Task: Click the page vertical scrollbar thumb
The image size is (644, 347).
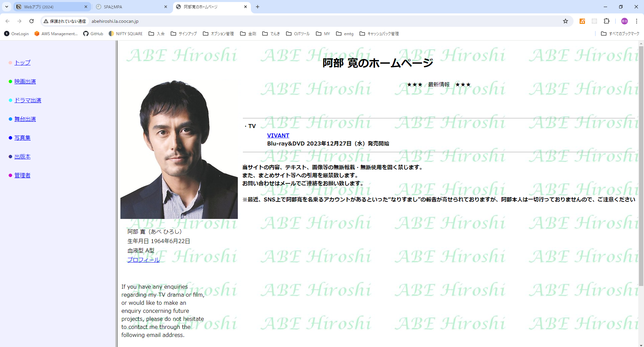Action: pos(641,166)
